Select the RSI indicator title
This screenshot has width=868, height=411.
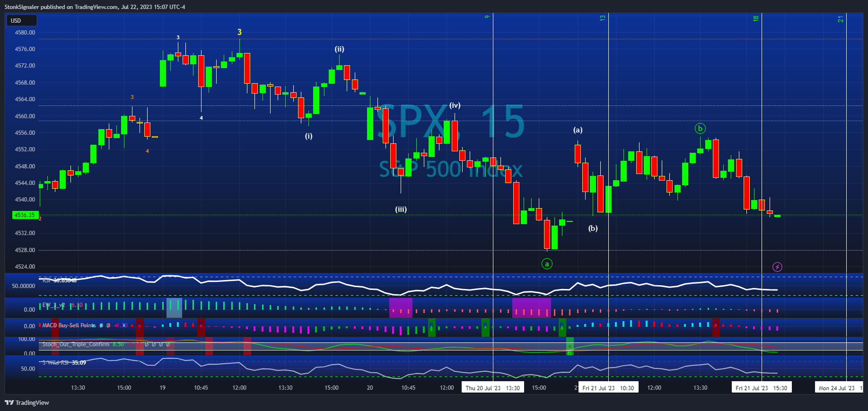click(46, 280)
